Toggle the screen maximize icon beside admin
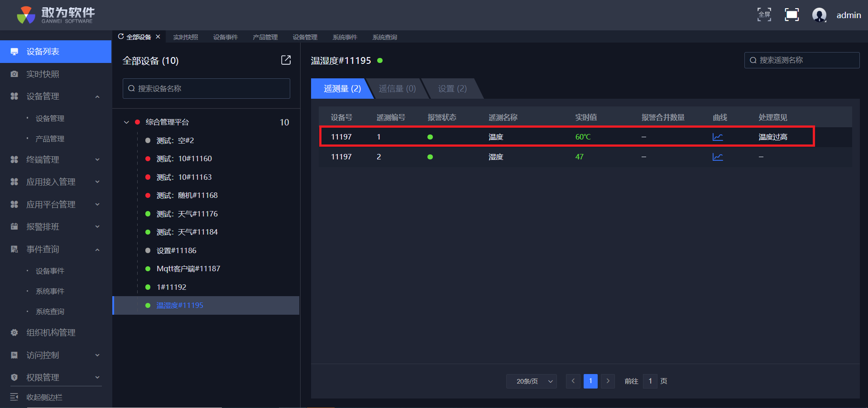The height and width of the screenshot is (408, 868). pyautogui.click(x=791, y=14)
